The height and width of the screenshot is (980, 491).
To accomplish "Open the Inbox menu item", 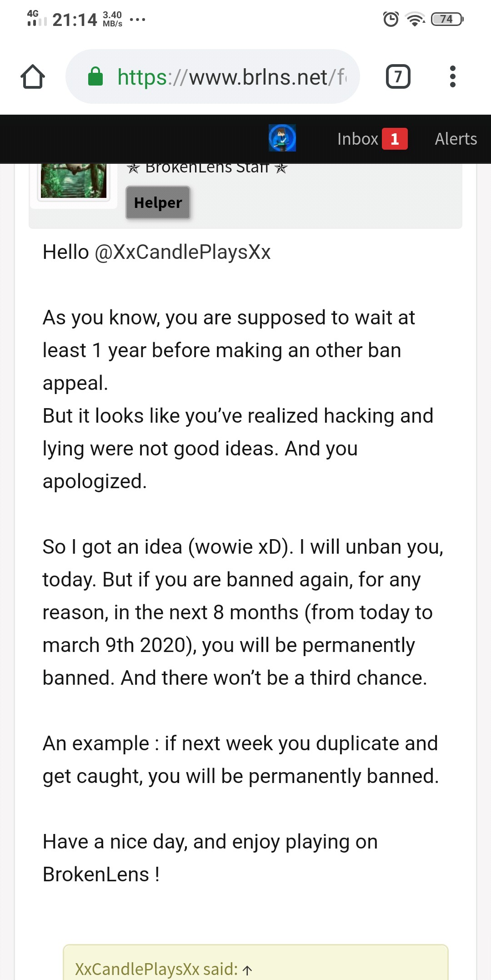I will click(x=358, y=139).
